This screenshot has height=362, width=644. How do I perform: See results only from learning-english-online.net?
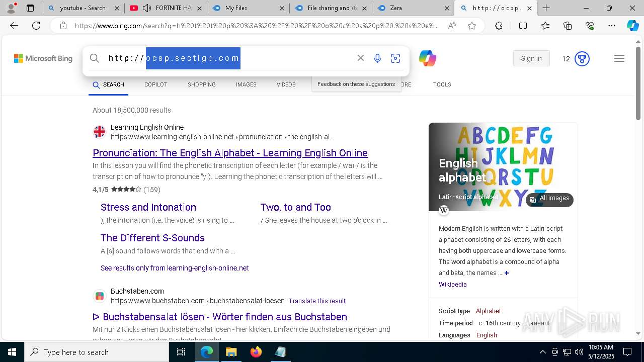pos(175,268)
